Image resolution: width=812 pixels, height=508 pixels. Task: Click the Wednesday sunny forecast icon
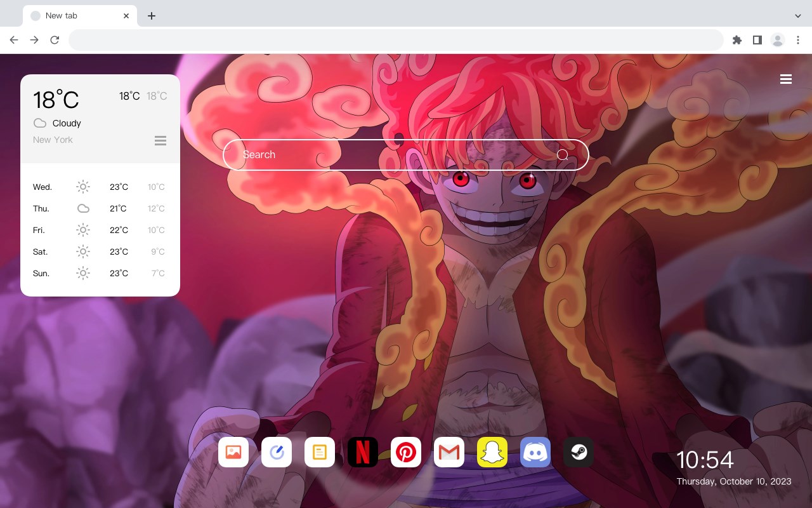pyautogui.click(x=83, y=187)
